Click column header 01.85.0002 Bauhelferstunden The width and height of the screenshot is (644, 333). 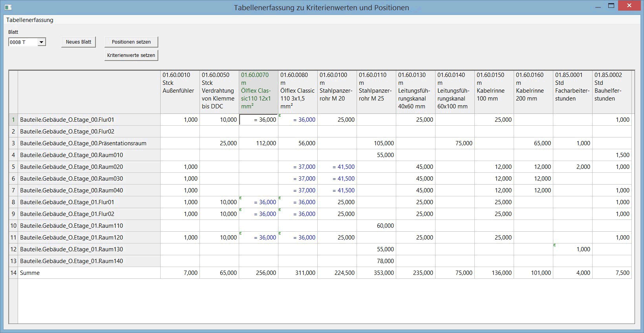click(x=612, y=91)
